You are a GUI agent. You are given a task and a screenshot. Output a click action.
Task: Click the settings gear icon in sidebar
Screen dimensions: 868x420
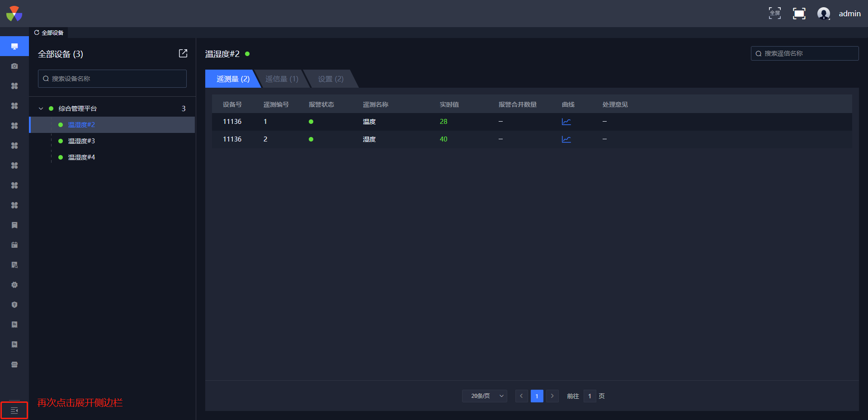point(14,285)
